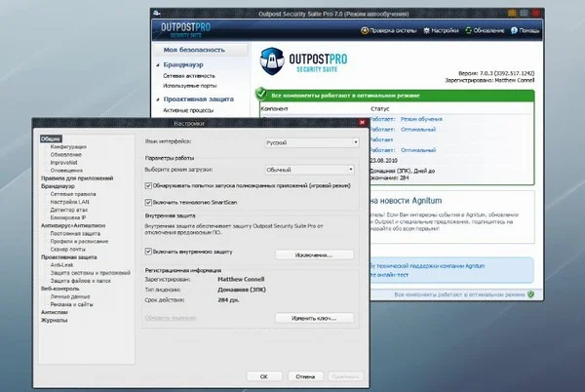Select Оповещения in settings tree
585x392 pixels.
pyautogui.click(x=66, y=170)
